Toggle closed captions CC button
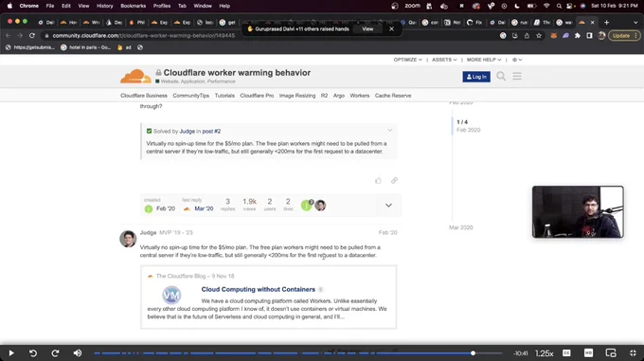 [x=566, y=352]
